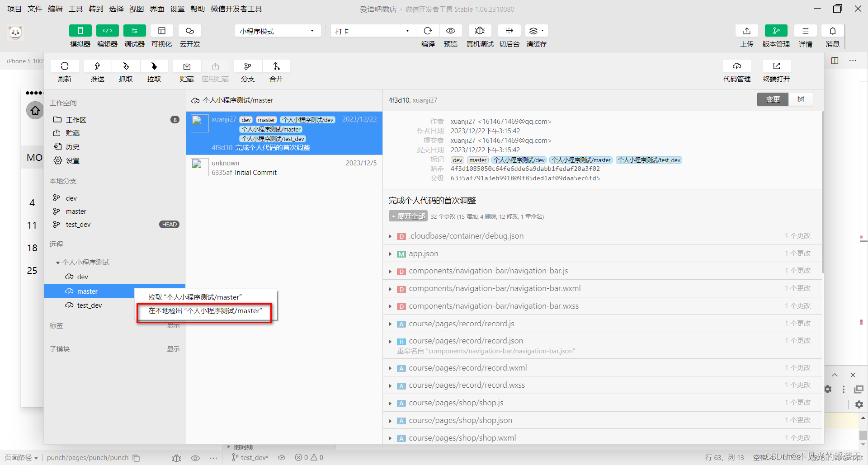The image size is (868, 465).
Task: Click the 推送 push icon
Action: point(97,66)
